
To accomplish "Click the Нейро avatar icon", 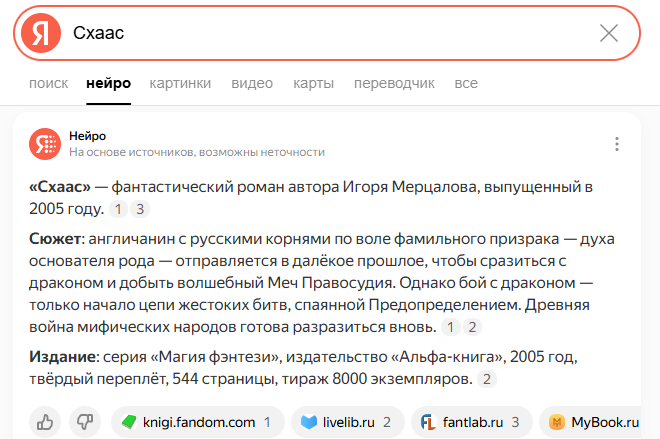I will pyautogui.click(x=45, y=144).
